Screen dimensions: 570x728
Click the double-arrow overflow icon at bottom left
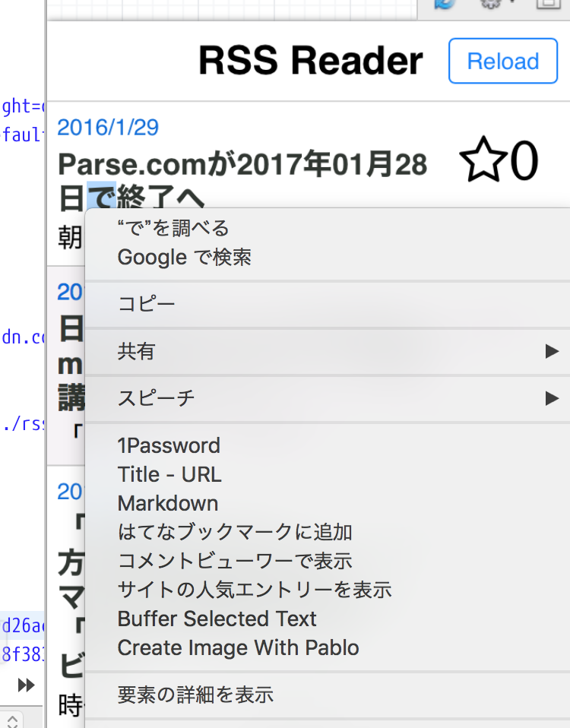pyautogui.click(x=26, y=685)
